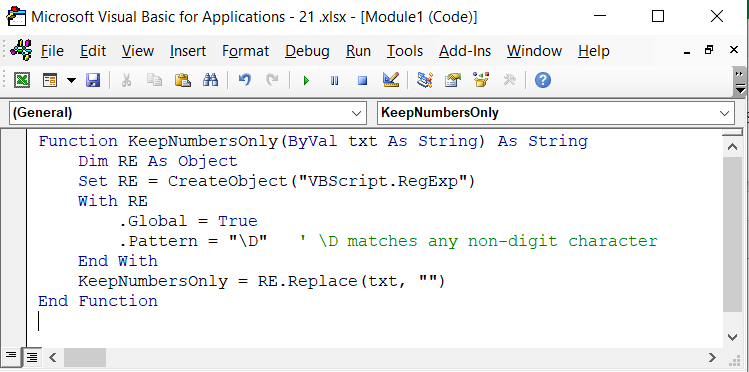The width and height of the screenshot is (749, 372).
Task: Click the VBA application icon in title bar
Action: 16,17
